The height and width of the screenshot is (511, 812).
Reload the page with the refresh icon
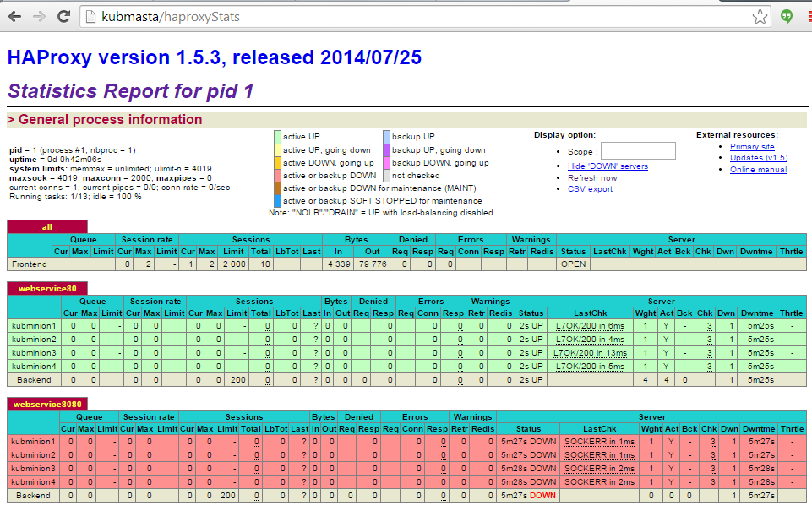coord(63,16)
